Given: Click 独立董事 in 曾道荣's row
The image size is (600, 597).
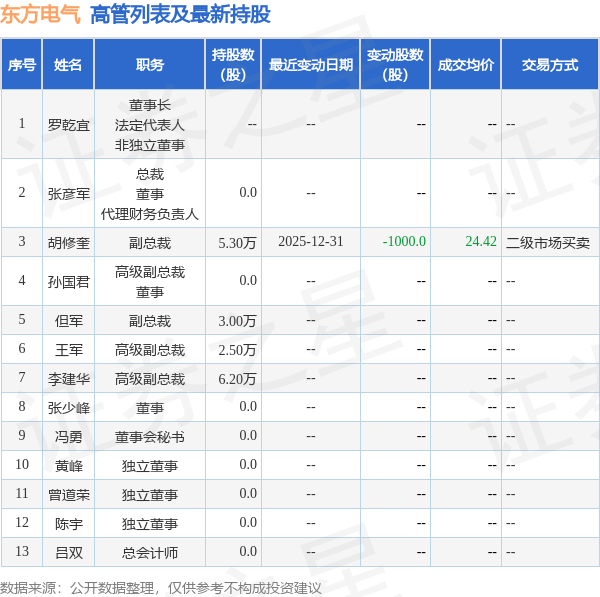Looking at the screenshot, I should click(150, 495).
